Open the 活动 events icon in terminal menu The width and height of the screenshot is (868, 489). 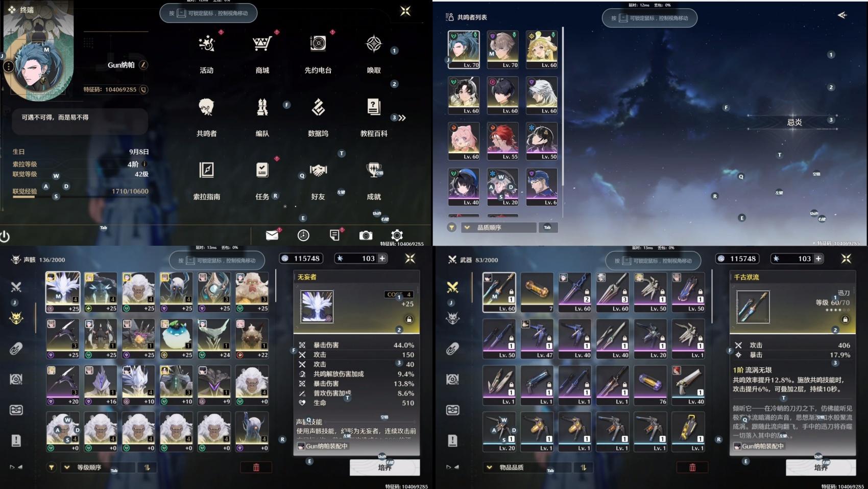click(x=207, y=44)
